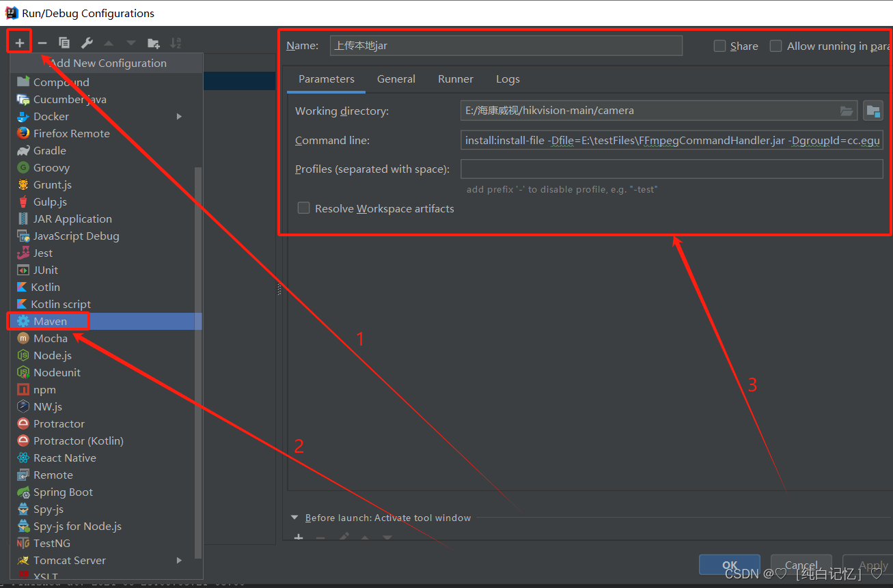
Task: Select the Groovy configuration type
Action: point(106,167)
